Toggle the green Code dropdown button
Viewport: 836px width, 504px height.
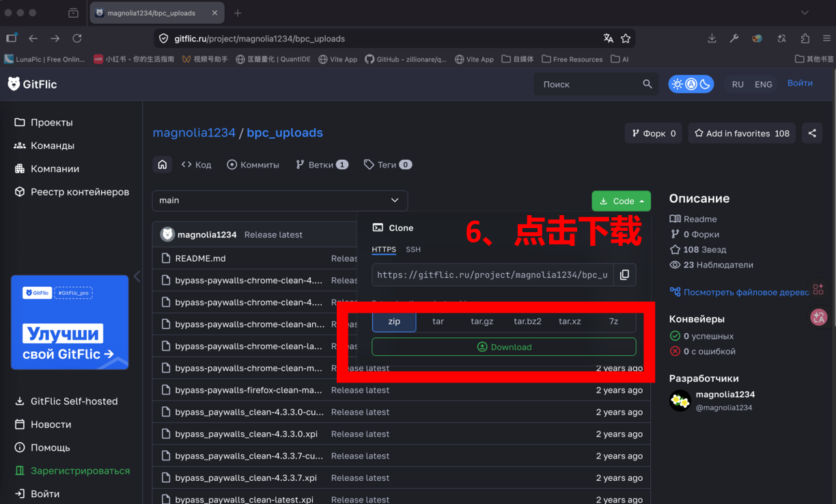click(622, 201)
